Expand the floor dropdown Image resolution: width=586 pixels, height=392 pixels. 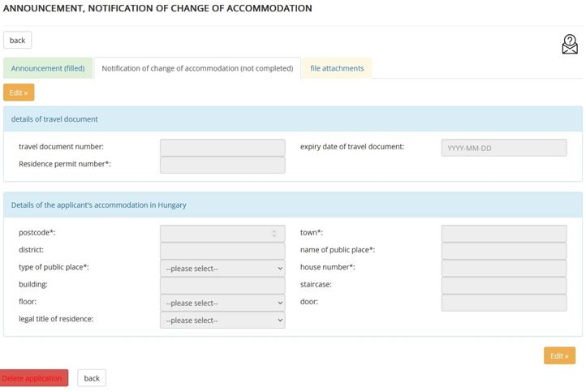222,303
